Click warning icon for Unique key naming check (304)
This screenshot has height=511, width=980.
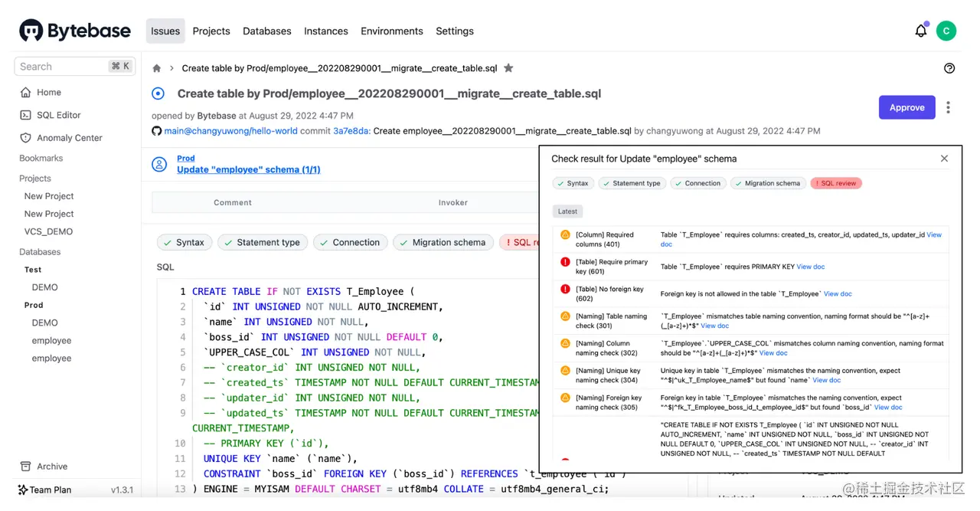(565, 370)
